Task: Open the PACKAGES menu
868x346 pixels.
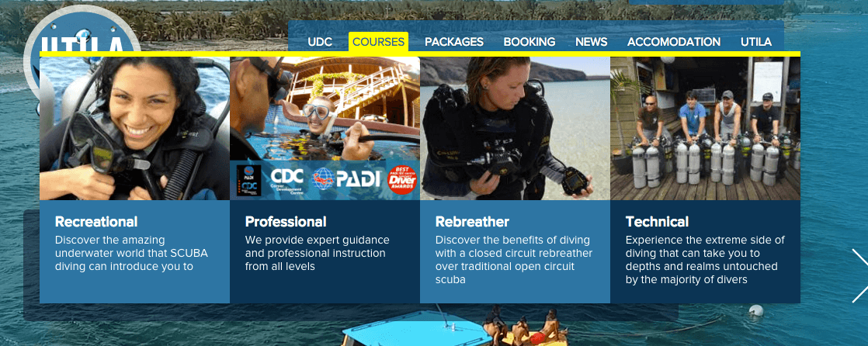Action: pyautogui.click(x=454, y=42)
